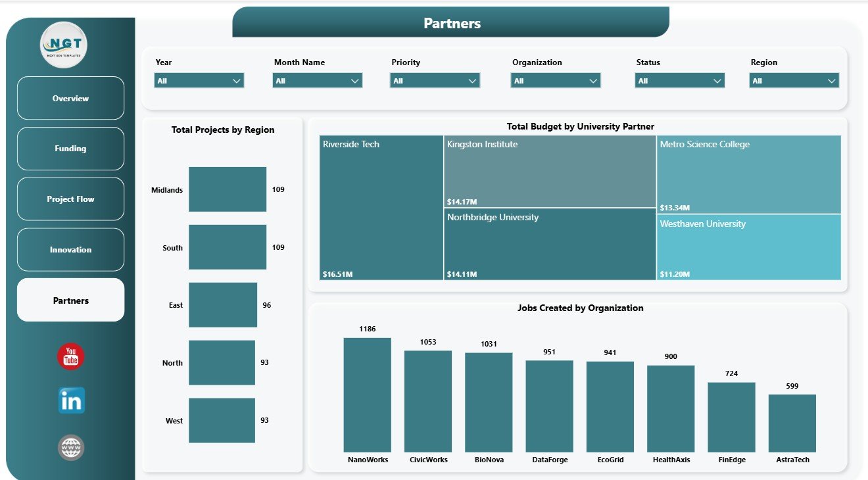Screen dimensions: 868x480
Task: Click the $11.20M budget value
Action: point(675,274)
